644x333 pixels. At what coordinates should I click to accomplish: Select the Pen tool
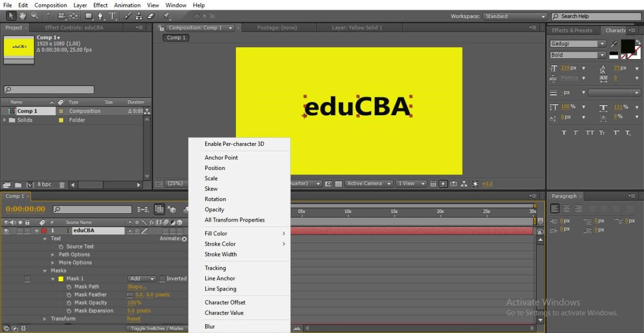click(100, 16)
